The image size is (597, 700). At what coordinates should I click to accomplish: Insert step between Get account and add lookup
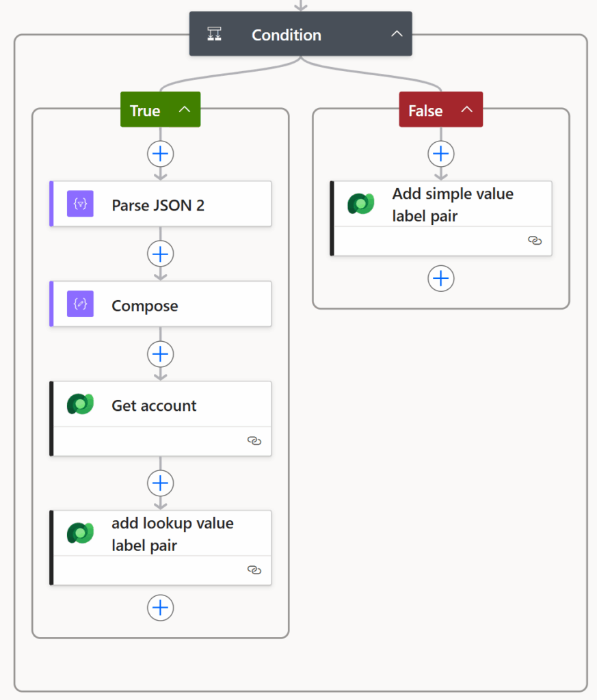(160, 483)
